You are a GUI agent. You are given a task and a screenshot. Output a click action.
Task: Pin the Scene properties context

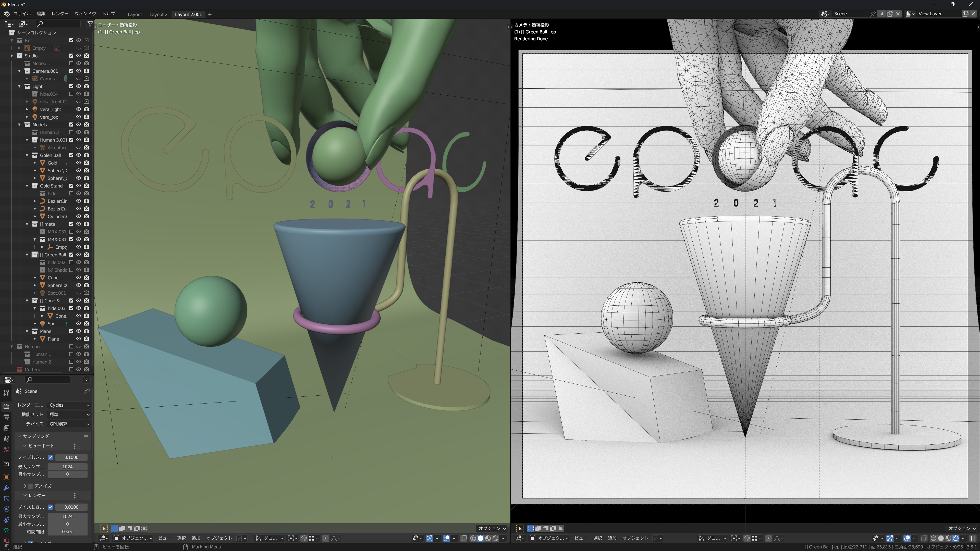(87, 391)
